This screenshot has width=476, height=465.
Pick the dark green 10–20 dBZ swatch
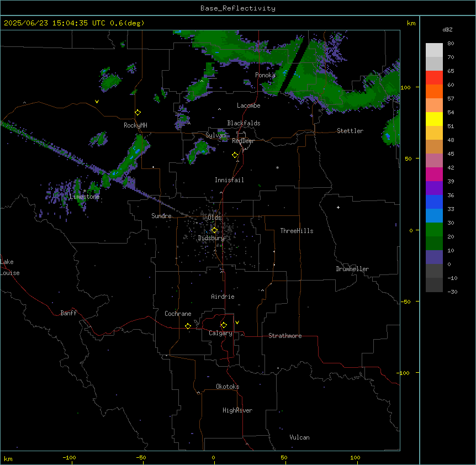pos(434,244)
